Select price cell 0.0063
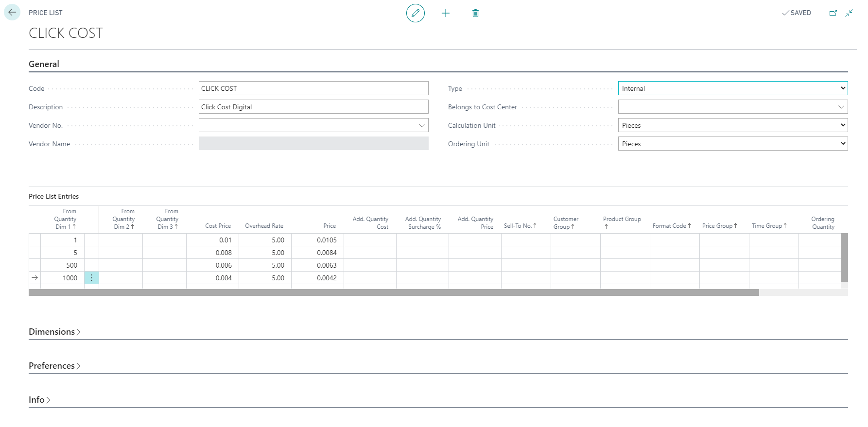The width and height of the screenshot is (868, 427). pos(317,265)
